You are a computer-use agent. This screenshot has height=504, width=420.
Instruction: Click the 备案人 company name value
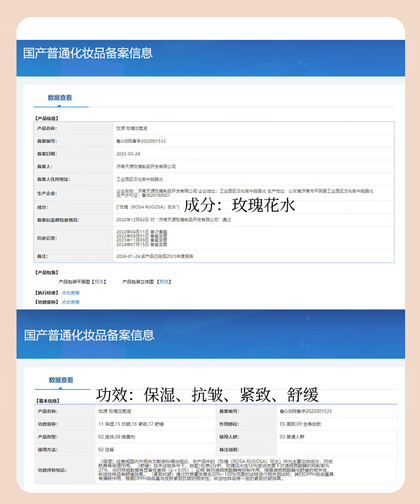click(146, 166)
